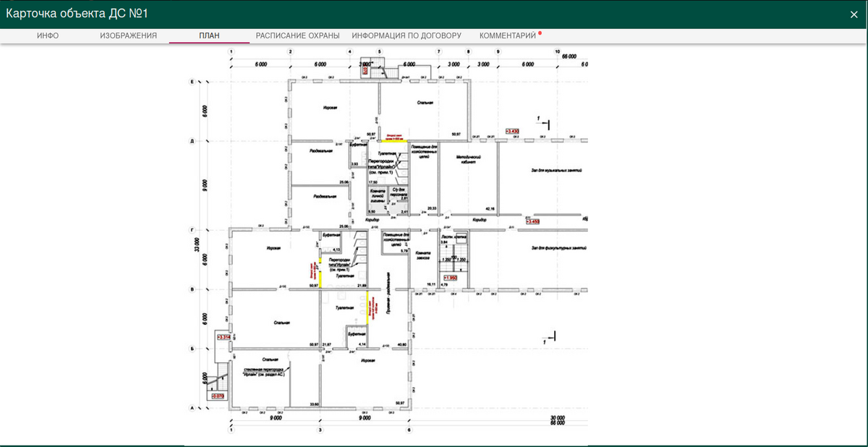Click the +3.314 elevation marker on plan
868x447 pixels.
pos(223,337)
